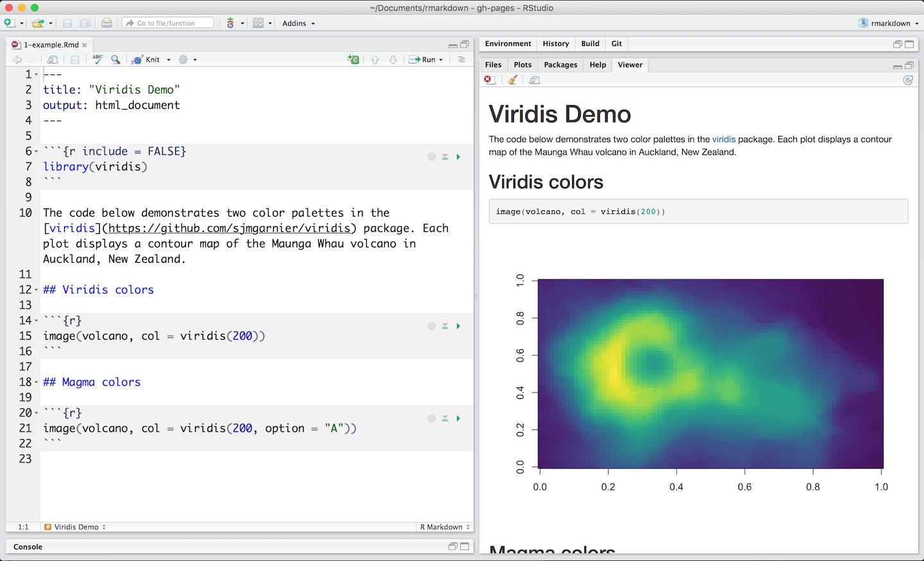Refresh the Viewer pane
The width and height of the screenshot is (924, 561).
[908, 80]
